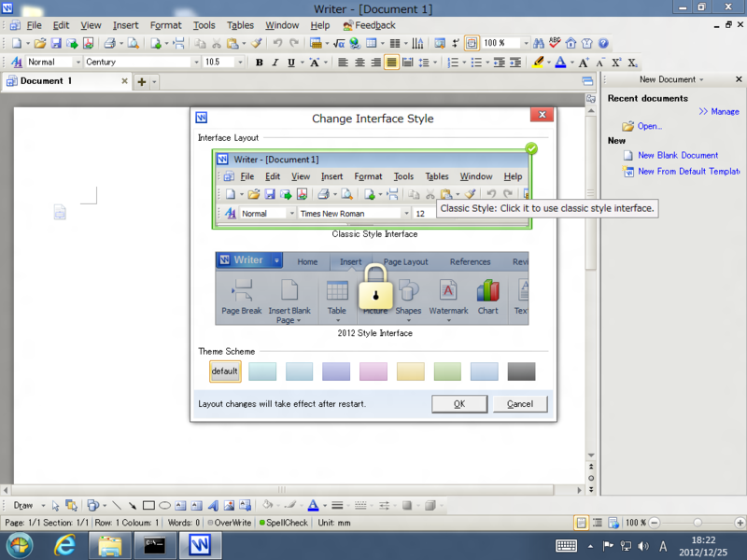Select the Document 1 tab
747x560 pixels.
[x=65, y=81]
